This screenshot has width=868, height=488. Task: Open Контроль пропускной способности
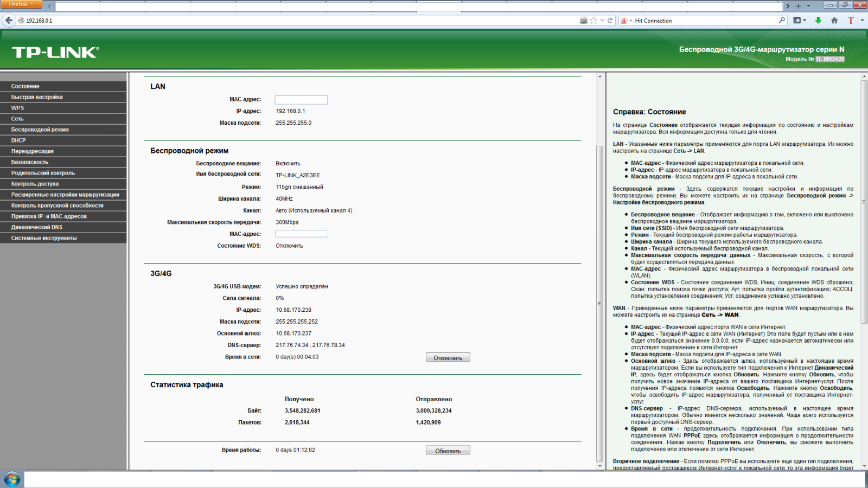click(x=63, y=206)
